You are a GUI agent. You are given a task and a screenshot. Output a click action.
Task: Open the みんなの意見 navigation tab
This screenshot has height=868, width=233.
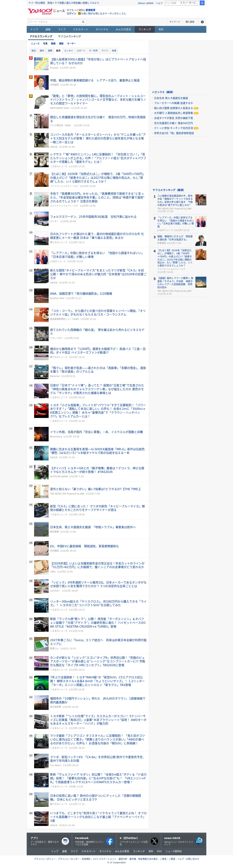point(123,29)
